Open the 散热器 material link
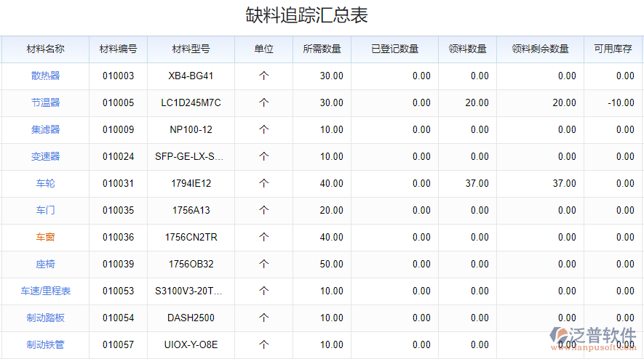This screenshot has width=644, height=359. tap(45, 76)
